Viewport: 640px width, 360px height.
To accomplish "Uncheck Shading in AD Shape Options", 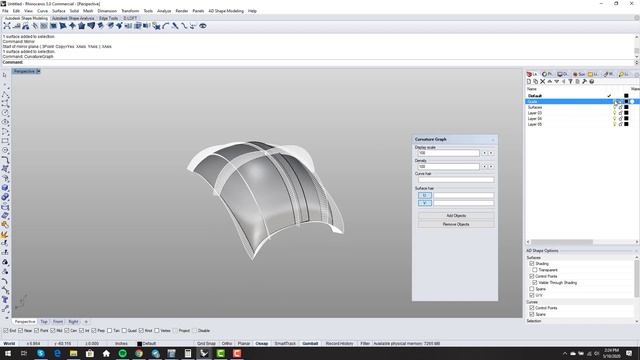I will [x=531, y=264].
